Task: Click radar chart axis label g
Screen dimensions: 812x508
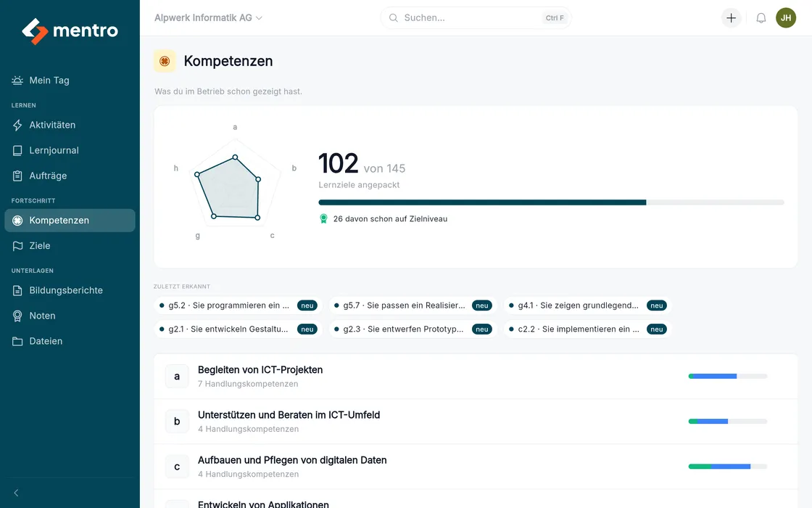Action: [x=197, y=235]
